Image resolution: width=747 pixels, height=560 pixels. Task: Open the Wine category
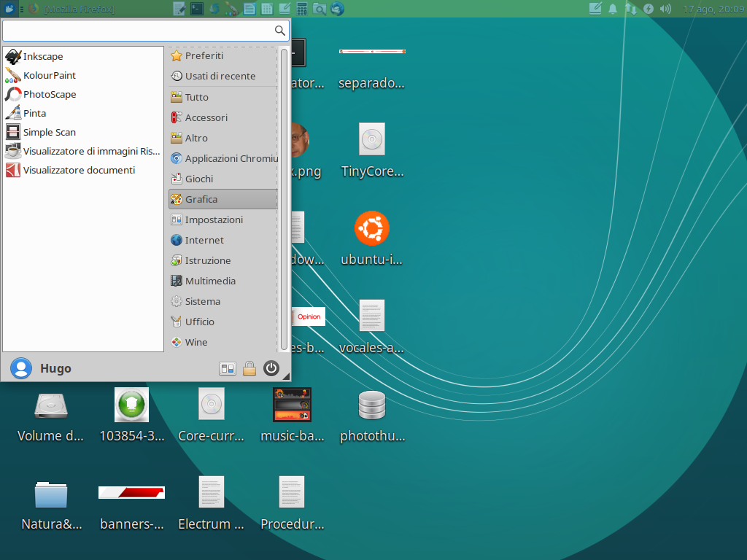(223, 343)
